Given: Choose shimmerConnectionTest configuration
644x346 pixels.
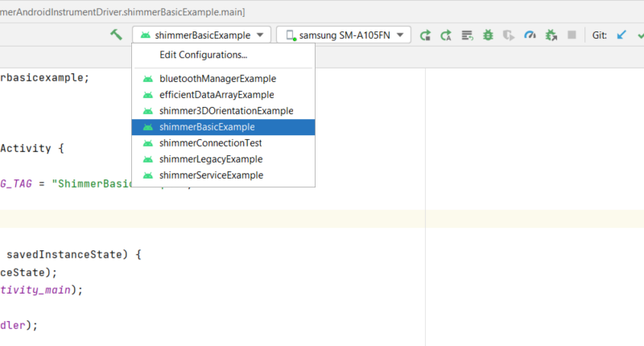Looking at the screenshot, I should [x=224, y=143].
